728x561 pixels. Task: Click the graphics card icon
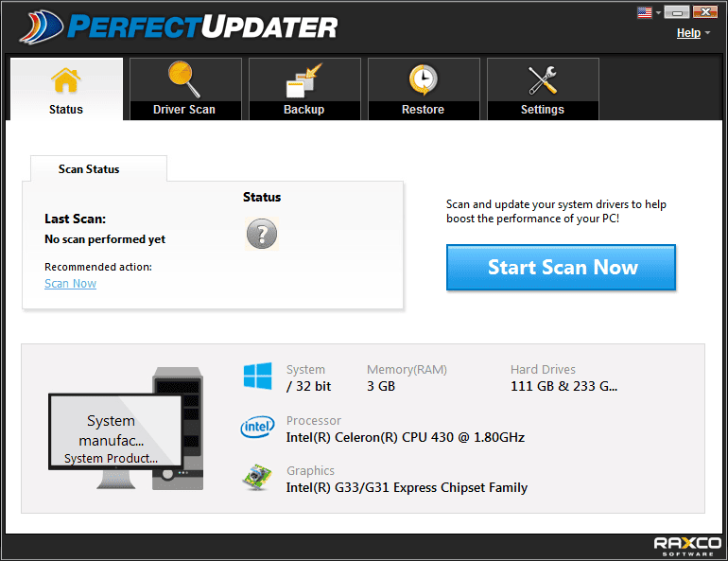pos(257,477)
